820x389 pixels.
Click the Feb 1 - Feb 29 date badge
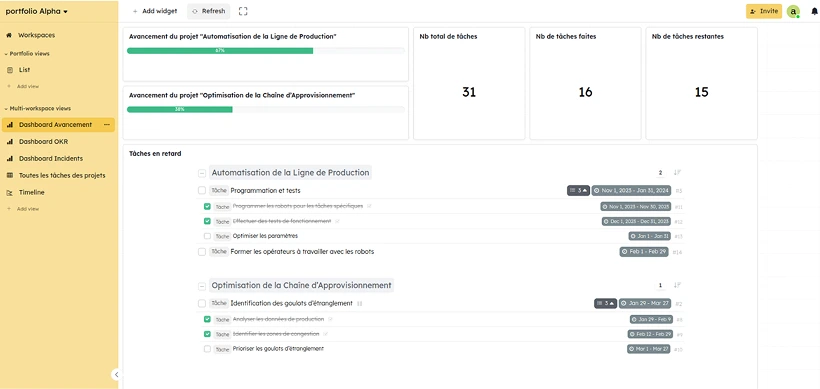coord(644,251)
